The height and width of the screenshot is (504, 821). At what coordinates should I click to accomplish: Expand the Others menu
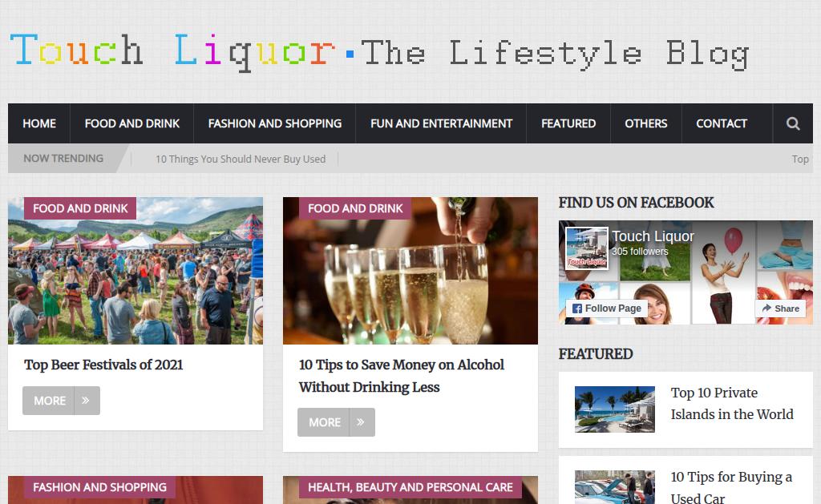(646, 123)
